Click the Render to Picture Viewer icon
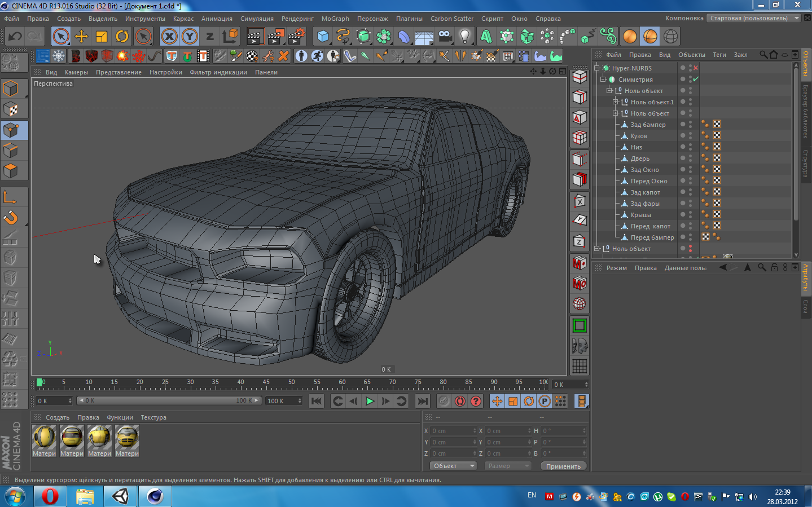Image resolution: width=812 pixels, height=507 pixels. point(276,37)
